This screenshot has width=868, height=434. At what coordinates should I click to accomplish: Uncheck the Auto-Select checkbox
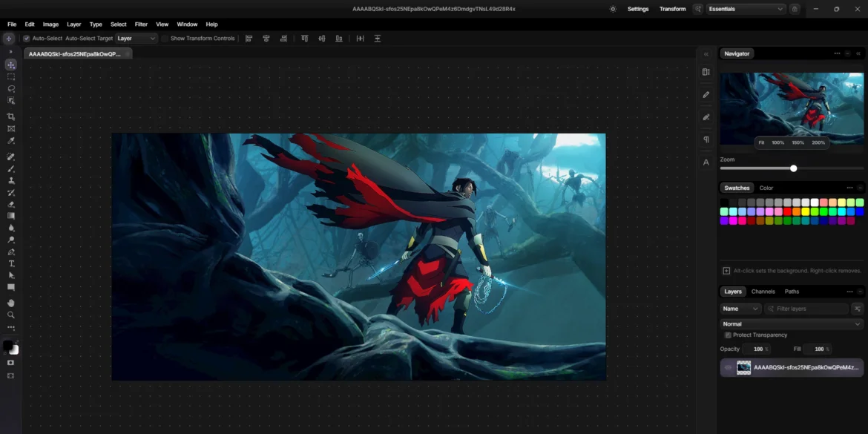point(26,38)
